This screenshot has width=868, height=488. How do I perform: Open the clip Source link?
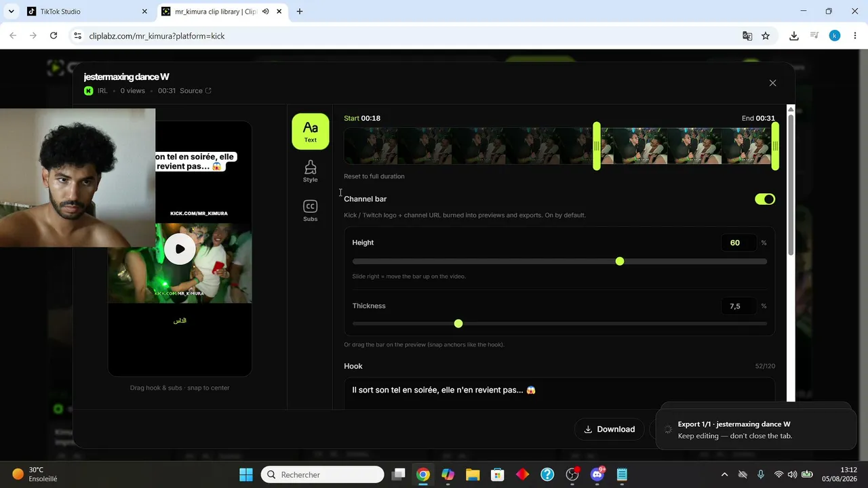(x=195, y=91)
